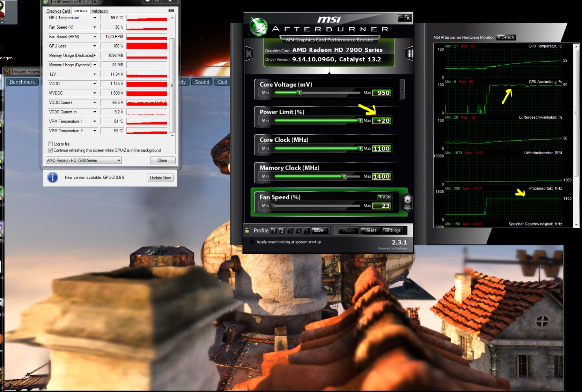Load Afterburner profile slot 1
The height and width of the screenshot is (392, 582).
[274, 231]
